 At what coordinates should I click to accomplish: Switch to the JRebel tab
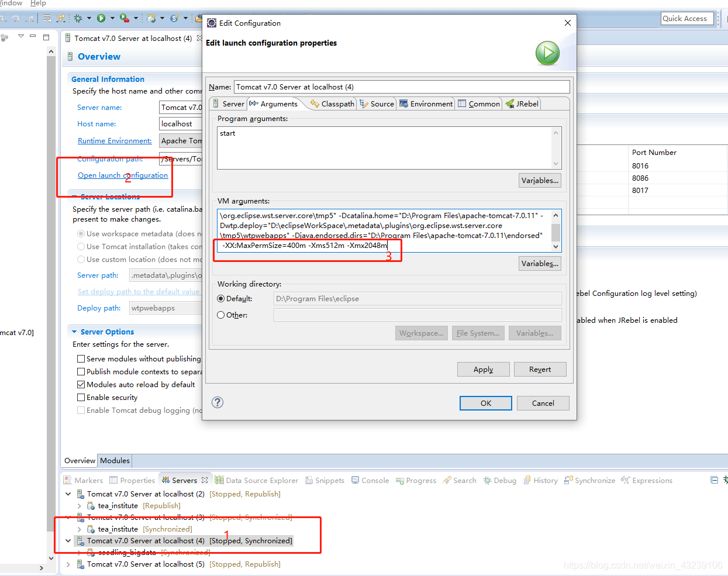(x=522, y=104)
